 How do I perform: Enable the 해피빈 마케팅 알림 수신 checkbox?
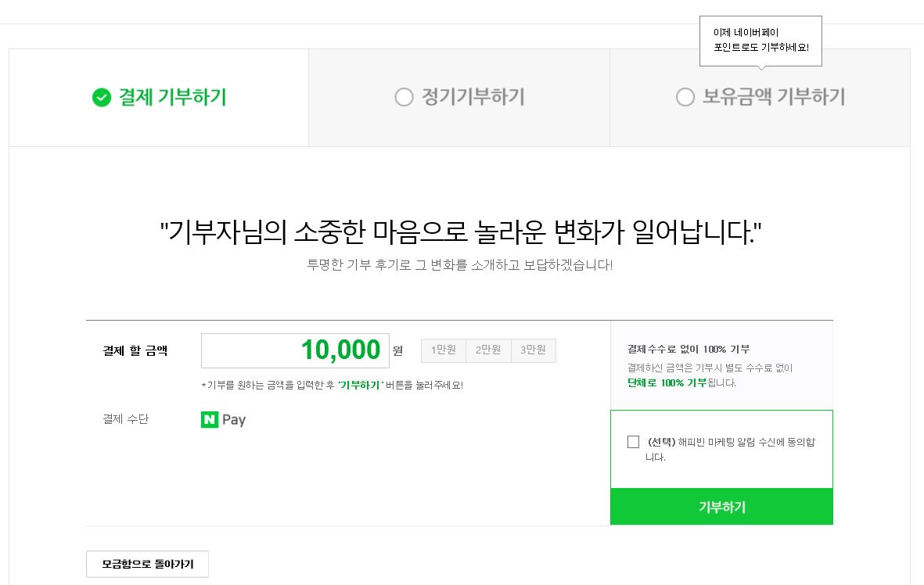pyautogui.click(x=634, y=442)
